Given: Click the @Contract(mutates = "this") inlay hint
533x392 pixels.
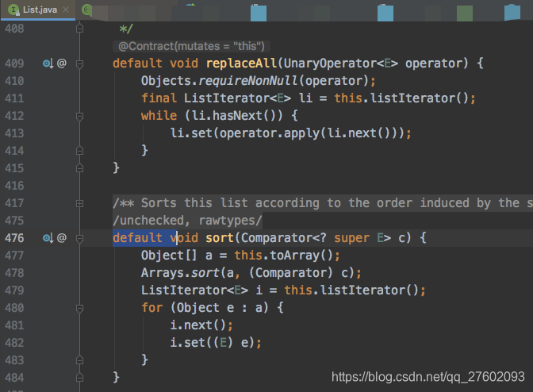Looking at the screenshot, I should [x=191, y=46].
